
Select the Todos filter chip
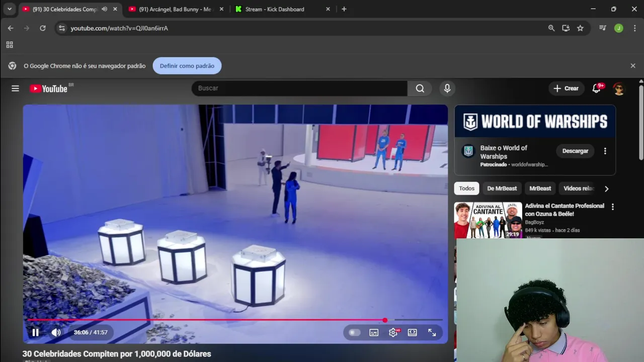tap(466, 189)
